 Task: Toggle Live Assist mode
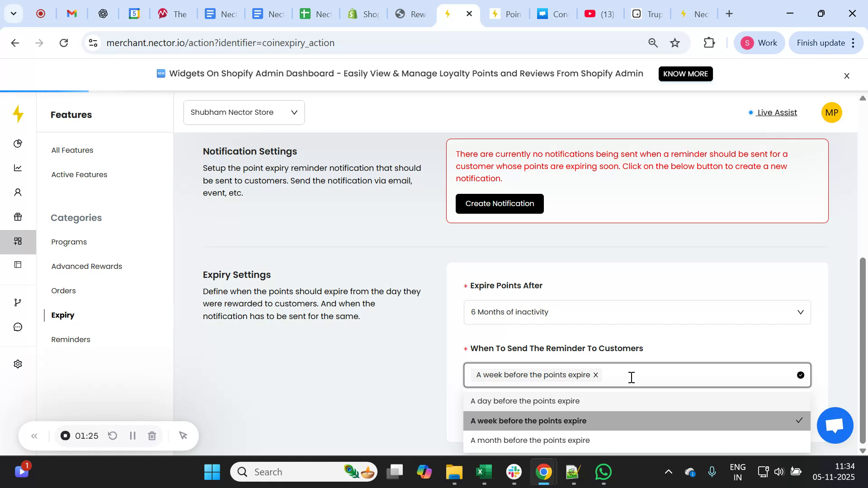(x=776, y=113)
